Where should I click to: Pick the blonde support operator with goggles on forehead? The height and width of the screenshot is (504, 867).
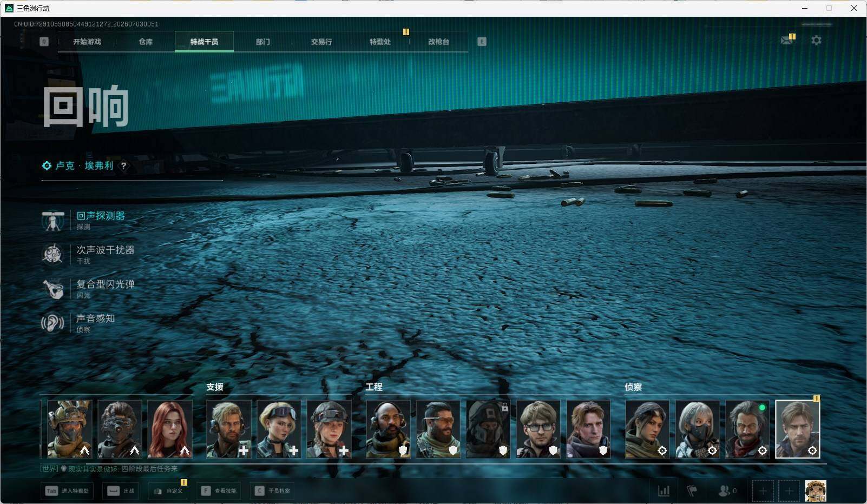[x=279, y=429]
